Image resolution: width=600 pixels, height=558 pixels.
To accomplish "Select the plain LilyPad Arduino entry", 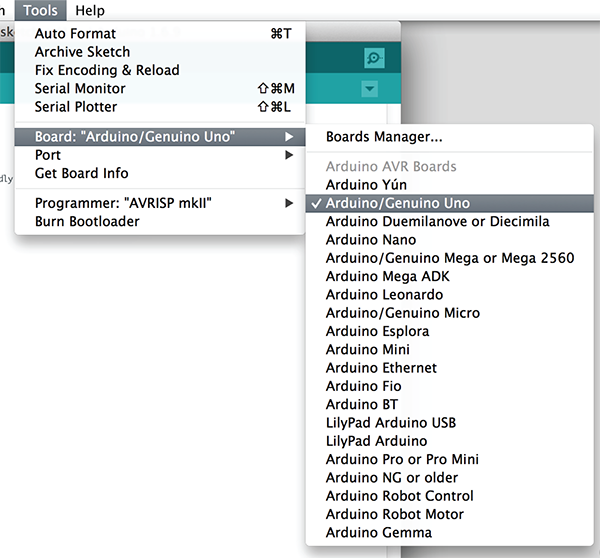I will click(450, 441).
